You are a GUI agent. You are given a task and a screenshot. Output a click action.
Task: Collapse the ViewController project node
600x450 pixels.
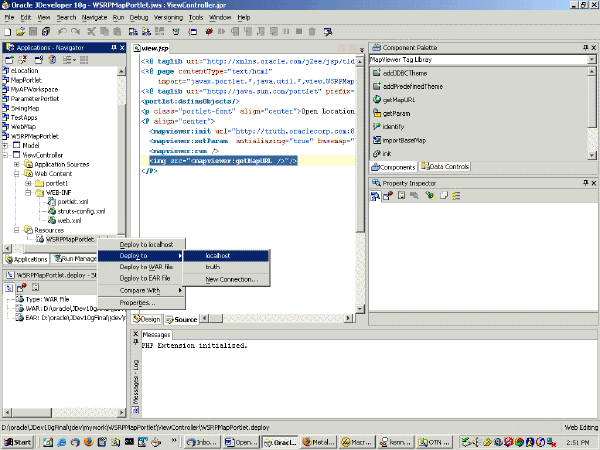(5, 155)
